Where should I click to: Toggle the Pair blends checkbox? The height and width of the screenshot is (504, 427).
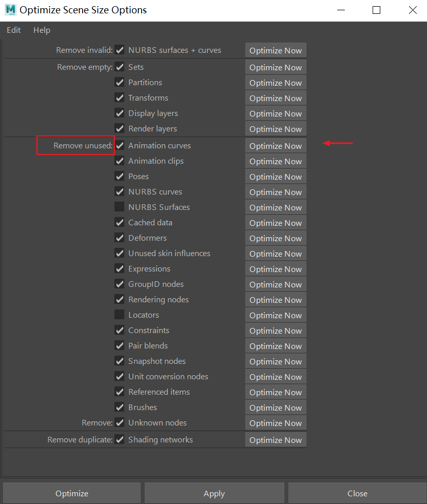(120, 345)
